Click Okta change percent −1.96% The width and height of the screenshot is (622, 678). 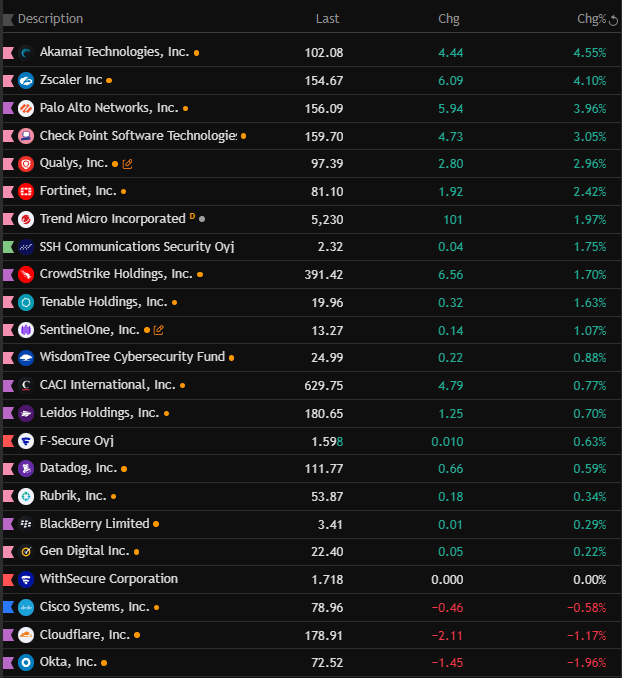587,662
